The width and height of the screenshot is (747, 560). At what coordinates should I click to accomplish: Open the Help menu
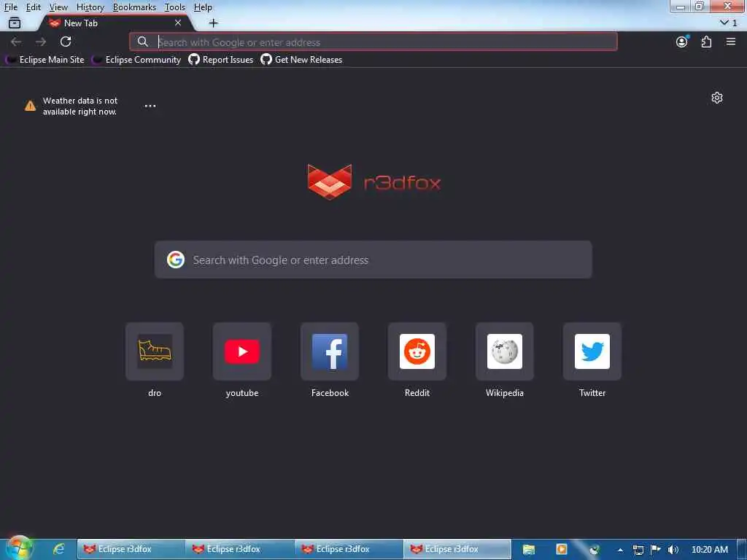click(203, 7)
